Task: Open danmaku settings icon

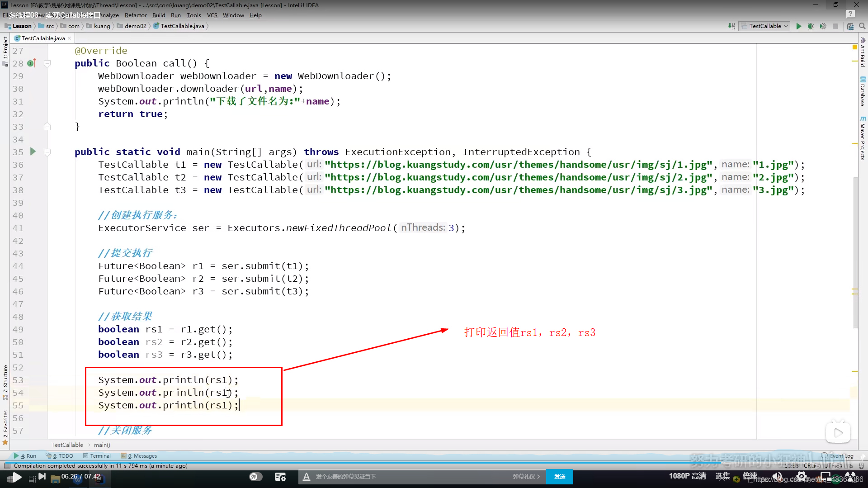Action: [x=280, y=477]
